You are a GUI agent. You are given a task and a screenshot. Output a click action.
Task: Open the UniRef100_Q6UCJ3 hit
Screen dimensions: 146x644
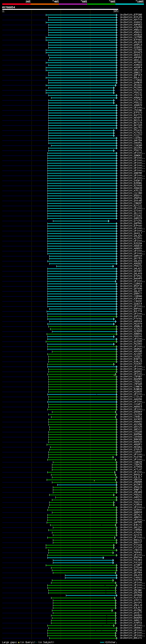click(131, 60)
